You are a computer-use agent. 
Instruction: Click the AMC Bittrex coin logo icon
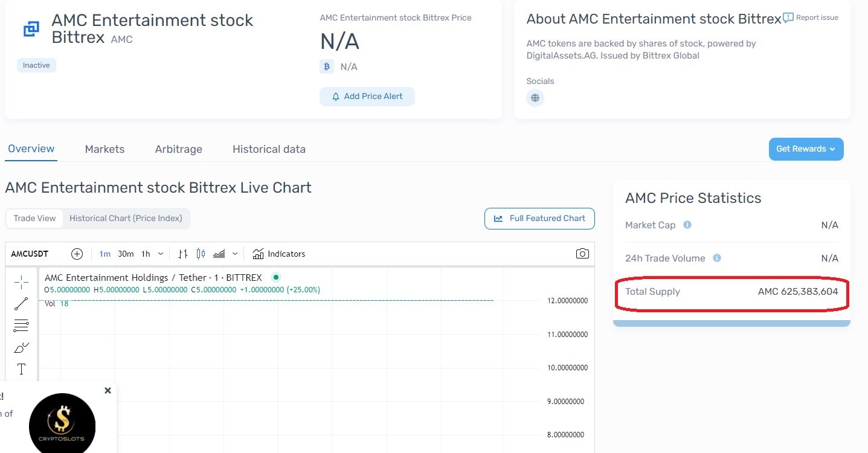(x=31, y=28)
